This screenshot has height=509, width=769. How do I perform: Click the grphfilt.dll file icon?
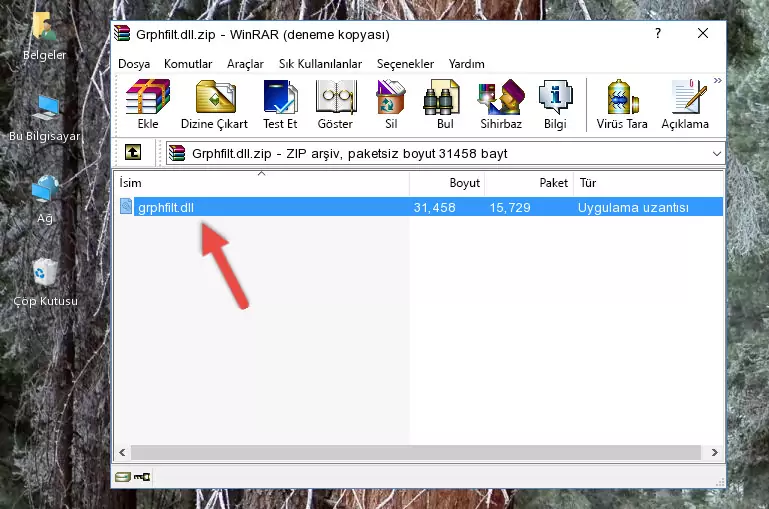[x=126, y=206]
